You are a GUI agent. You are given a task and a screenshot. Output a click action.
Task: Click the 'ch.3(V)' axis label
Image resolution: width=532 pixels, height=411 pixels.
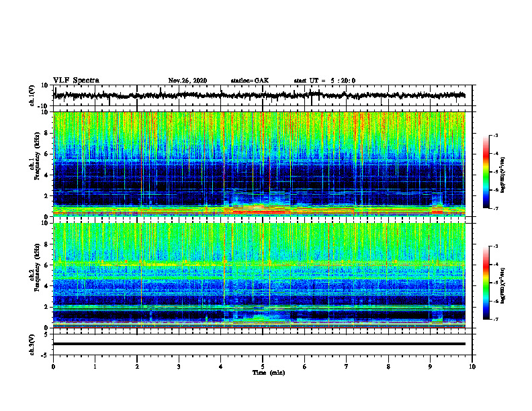coord(32,345)
